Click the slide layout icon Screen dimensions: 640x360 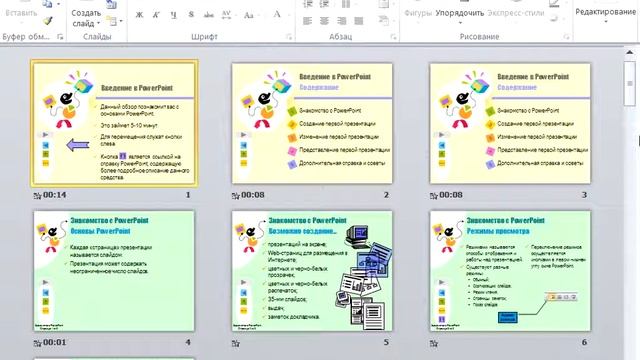pyautogui.click(x=111, y=20)
